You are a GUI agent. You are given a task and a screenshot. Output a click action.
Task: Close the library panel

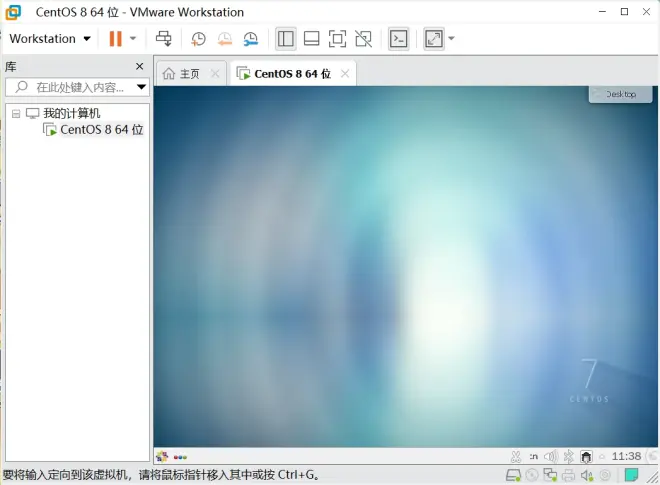[140, 66]
